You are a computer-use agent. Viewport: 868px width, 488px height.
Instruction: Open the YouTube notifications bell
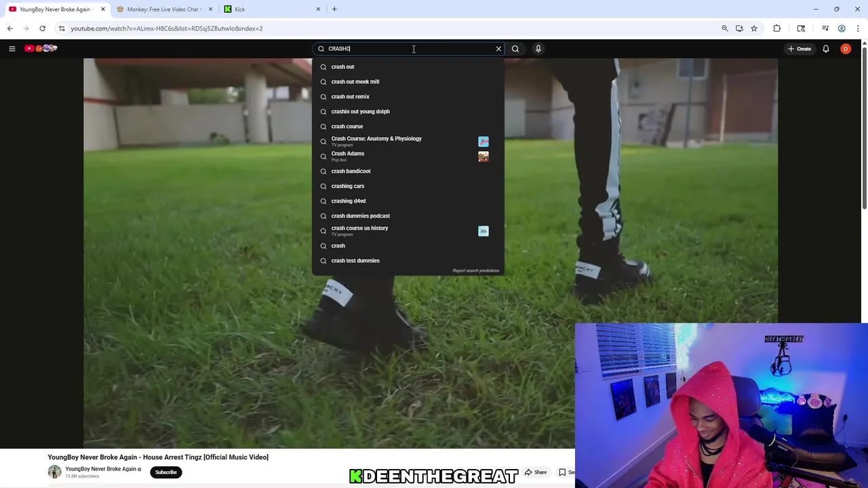click(x=826, y=49)
